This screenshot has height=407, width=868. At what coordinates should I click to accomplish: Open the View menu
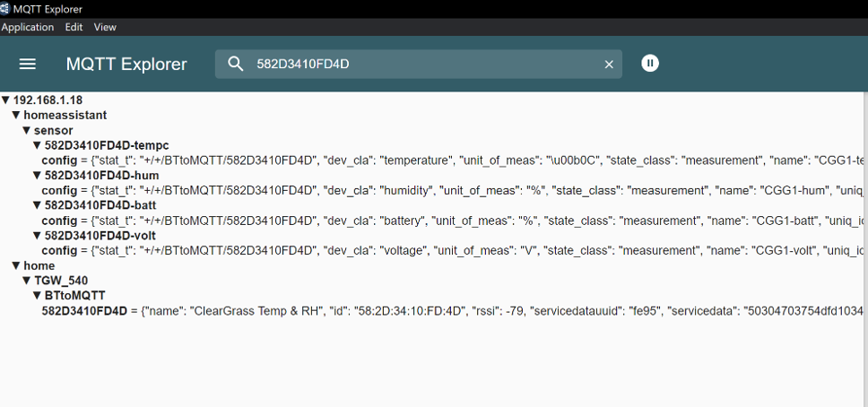tap(105, 27)
